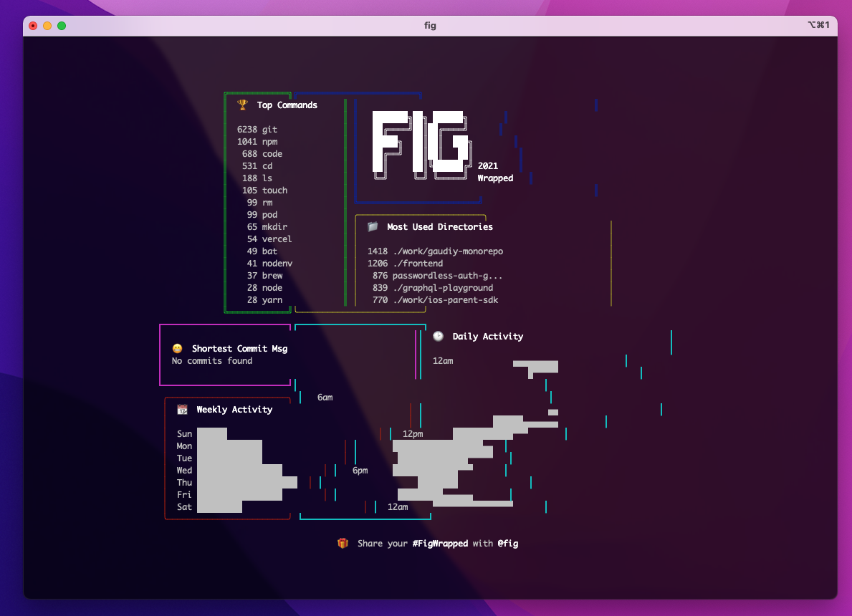Image resolution: width=852 pixels, height=616 pixels.
Task: Click the yellow minimize window button
Action: (47, 26)
